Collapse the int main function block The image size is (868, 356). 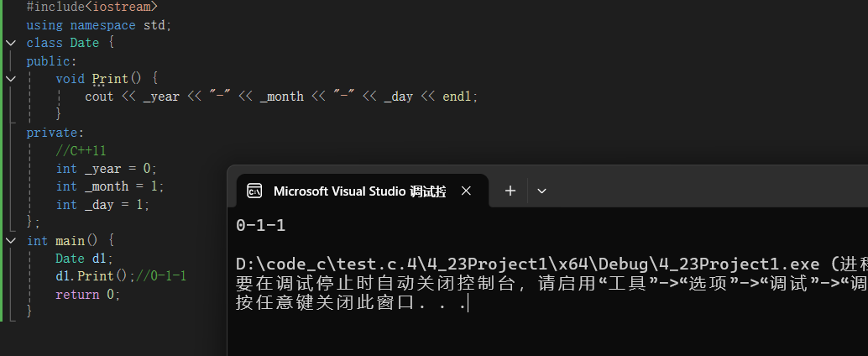(11, 240)
